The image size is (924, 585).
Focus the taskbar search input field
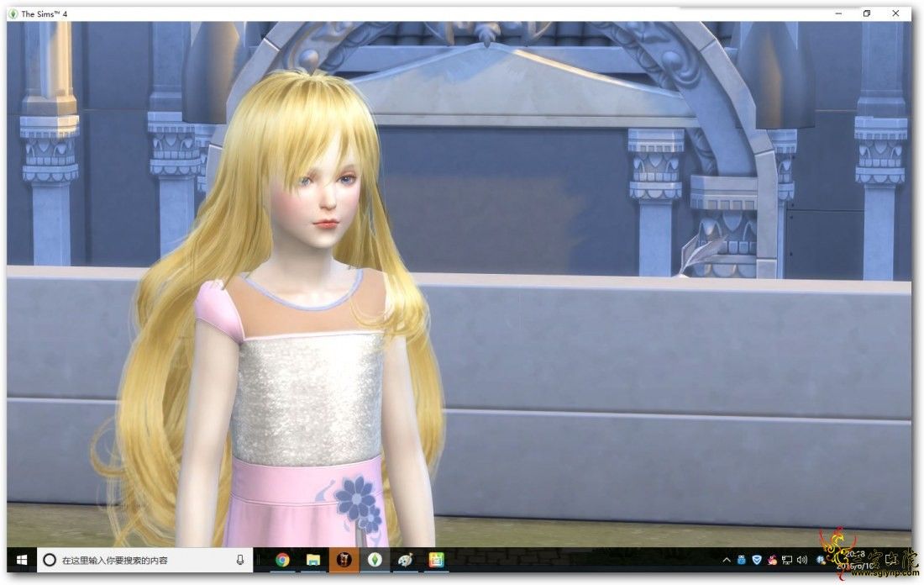point(145,560)
